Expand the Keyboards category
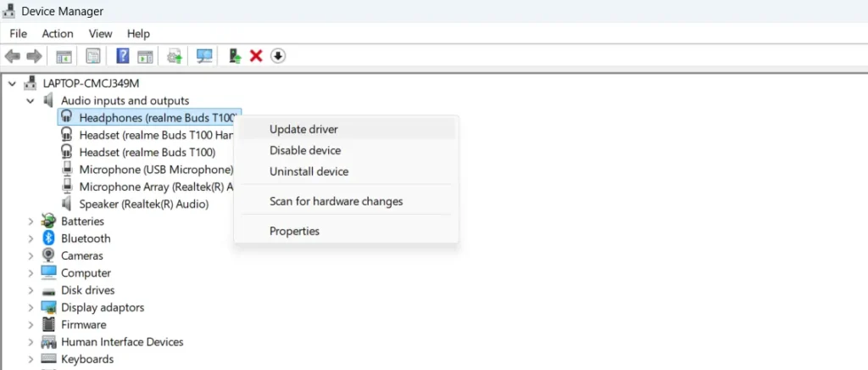The image size is (868, 370). coord(31,360)
